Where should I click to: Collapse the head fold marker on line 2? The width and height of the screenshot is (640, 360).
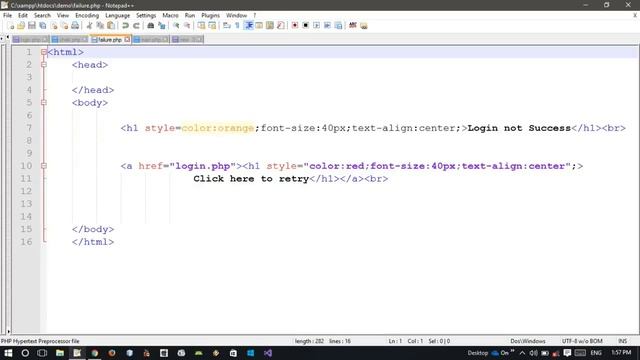44,65
